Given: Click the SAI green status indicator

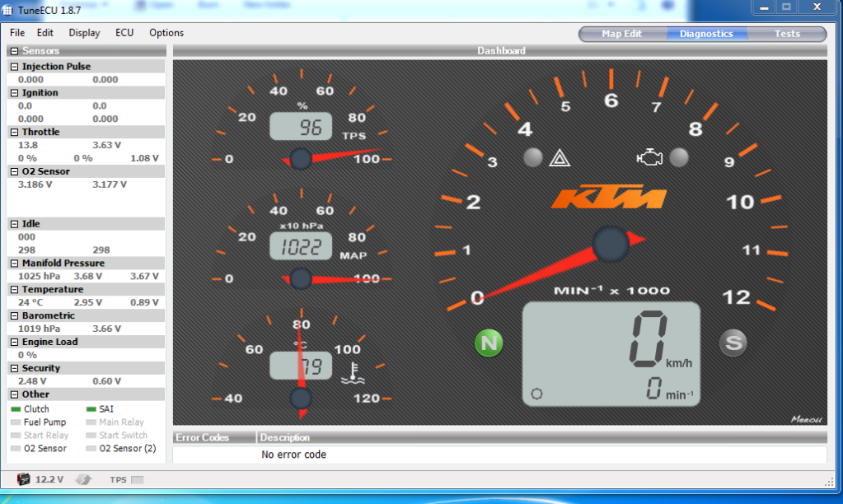Looking at the screenshot, I should [x=91, y=409].
